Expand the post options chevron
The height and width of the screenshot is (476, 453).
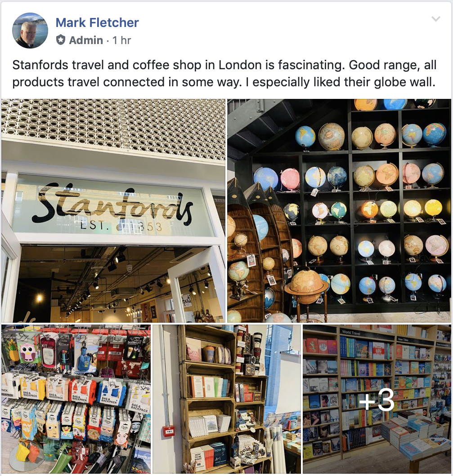coord(436,19)
